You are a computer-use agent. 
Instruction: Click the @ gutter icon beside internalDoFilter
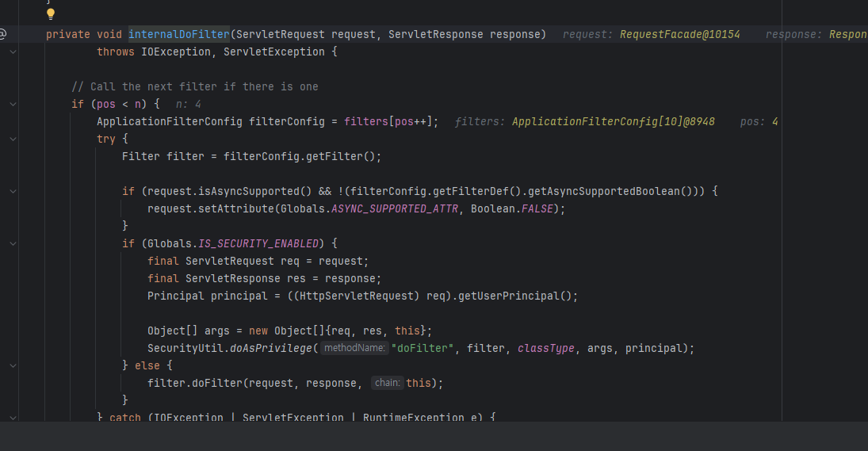(2, 34)
